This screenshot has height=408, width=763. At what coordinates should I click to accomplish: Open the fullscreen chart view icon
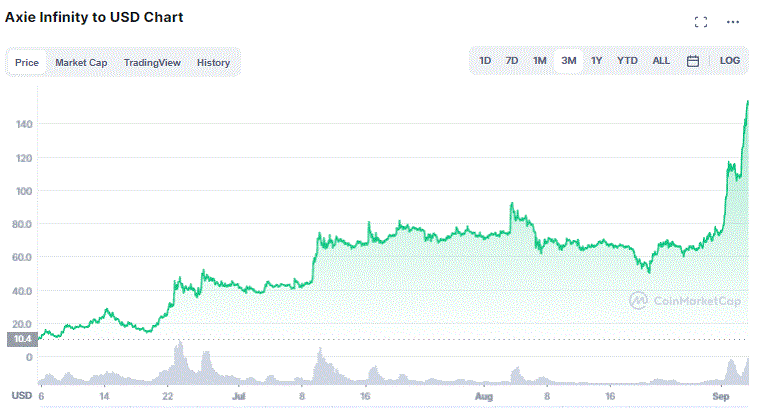click(701, 22)
